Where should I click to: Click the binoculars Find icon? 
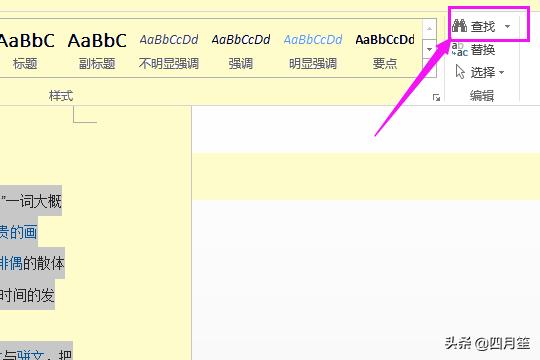click(459, 26)
